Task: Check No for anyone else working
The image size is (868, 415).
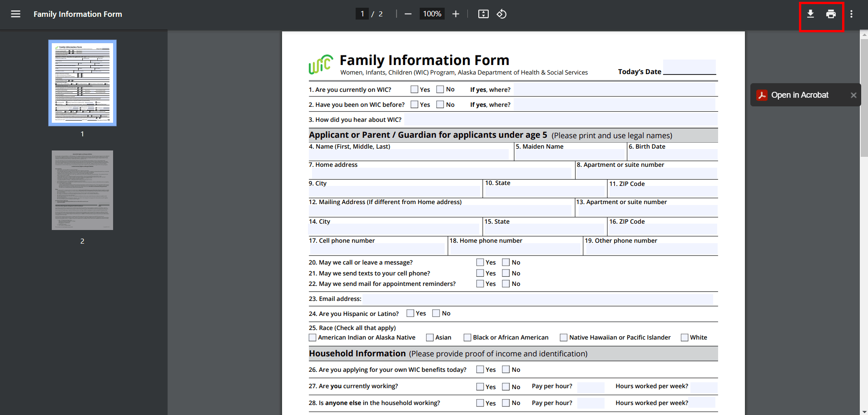Action: point(506,403)
